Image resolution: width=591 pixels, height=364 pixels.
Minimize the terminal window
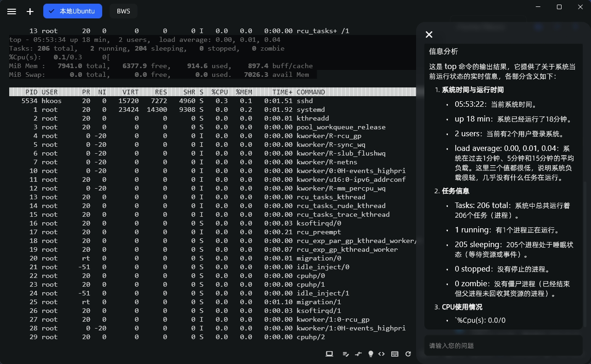[538, 7]
